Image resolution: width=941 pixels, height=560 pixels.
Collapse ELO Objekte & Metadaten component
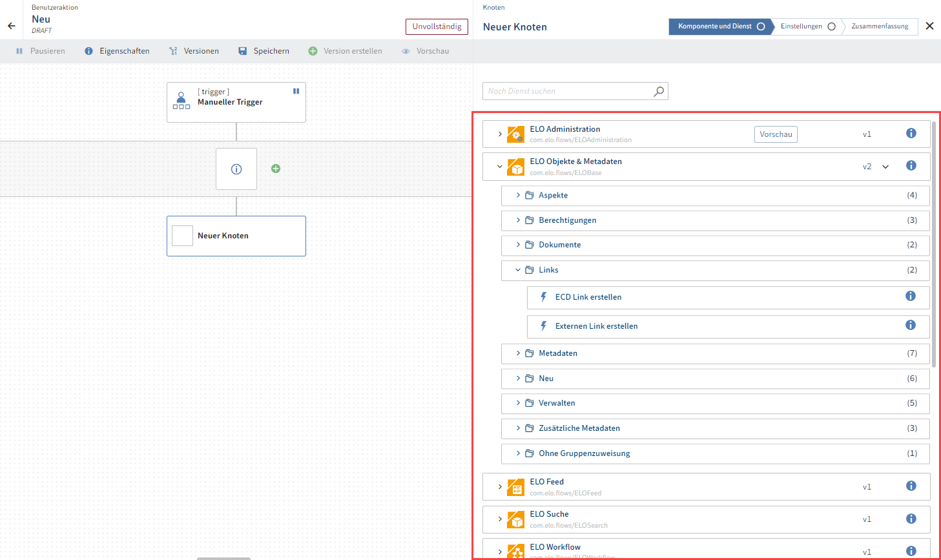click(500, 167)
